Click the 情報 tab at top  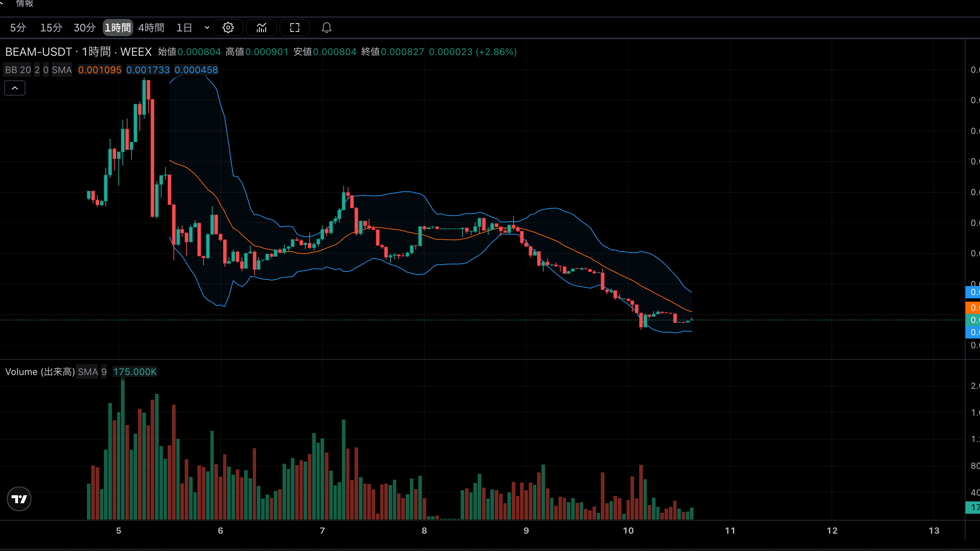click(x=25, y=4)
